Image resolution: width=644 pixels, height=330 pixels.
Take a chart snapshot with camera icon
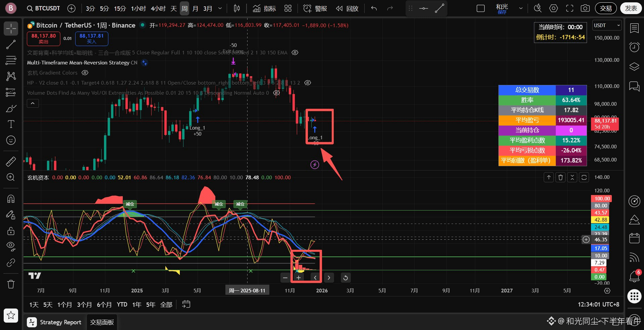pos(585,8)
